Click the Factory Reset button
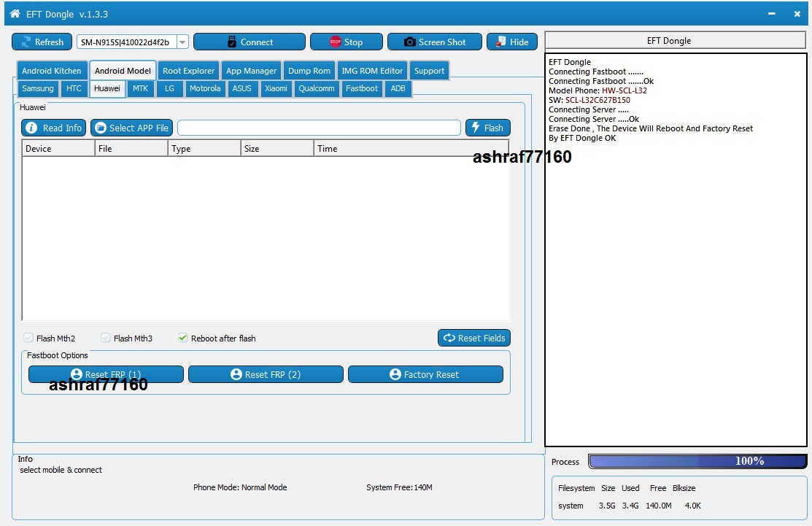This screenshot has width=812, height=526. [x=425, y=374]
